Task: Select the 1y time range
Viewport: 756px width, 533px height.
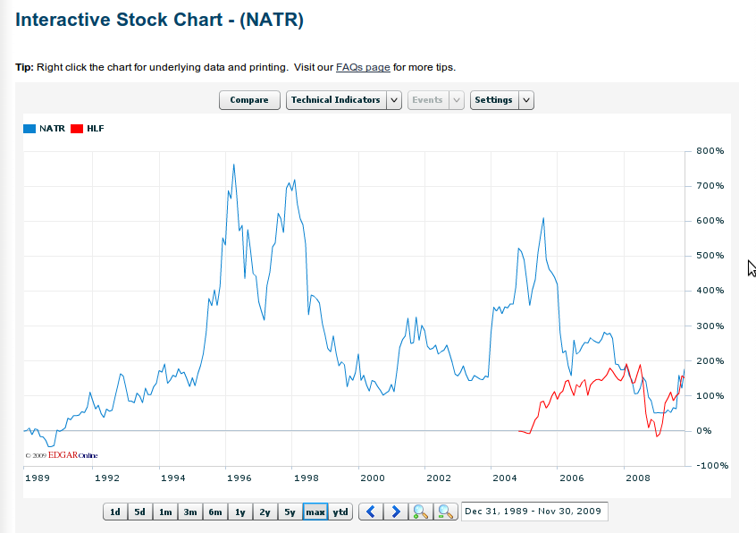Action: pos(240,512)
